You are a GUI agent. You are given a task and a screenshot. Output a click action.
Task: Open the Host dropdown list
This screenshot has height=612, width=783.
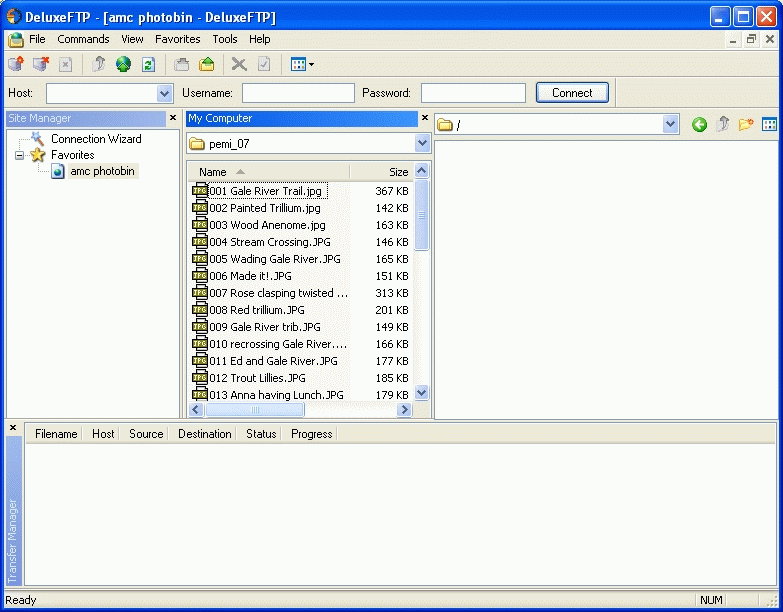pos(165,93)
